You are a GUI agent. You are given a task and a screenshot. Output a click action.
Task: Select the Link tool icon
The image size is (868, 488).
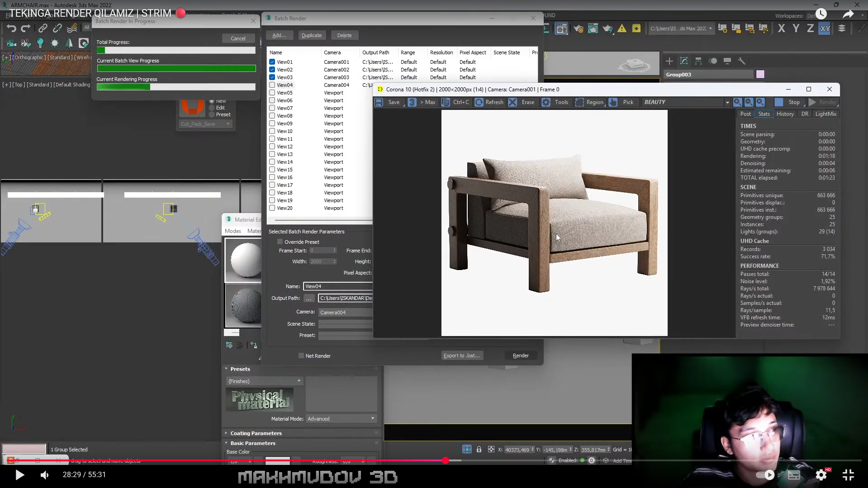(x=43, y=28)
